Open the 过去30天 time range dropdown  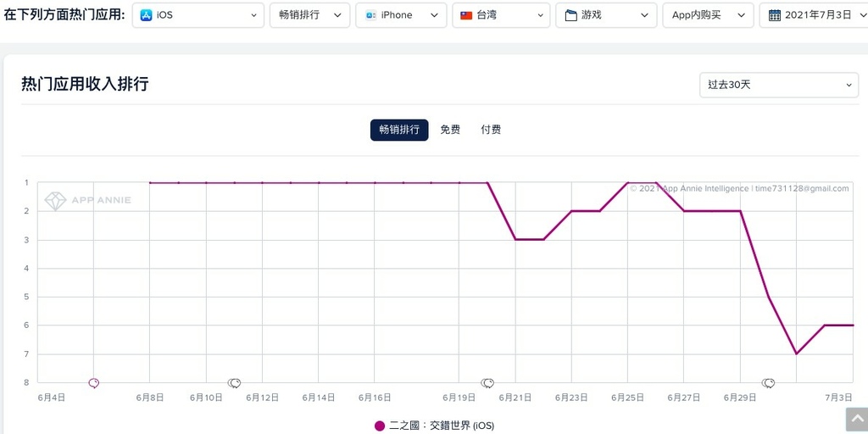779,86
